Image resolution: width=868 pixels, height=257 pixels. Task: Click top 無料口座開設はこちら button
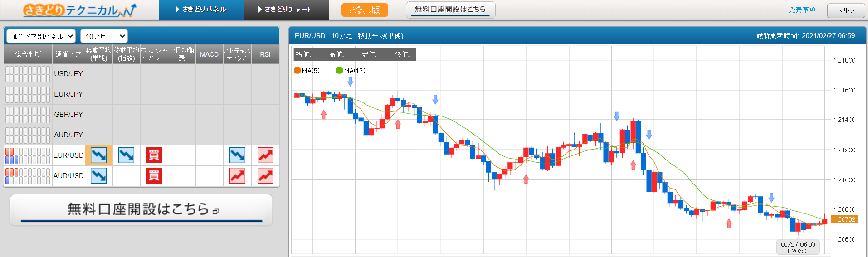click(450, 10)
